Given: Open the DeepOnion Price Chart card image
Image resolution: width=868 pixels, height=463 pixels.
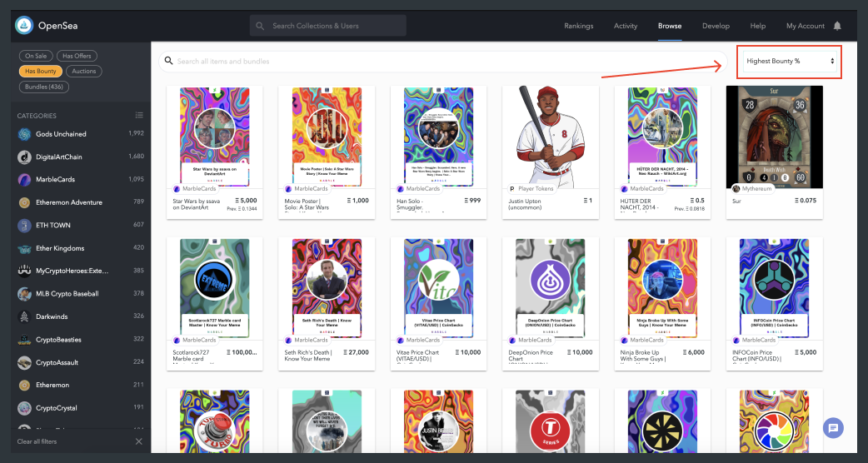Looking at the screenshot, I should tap(551, 287).
